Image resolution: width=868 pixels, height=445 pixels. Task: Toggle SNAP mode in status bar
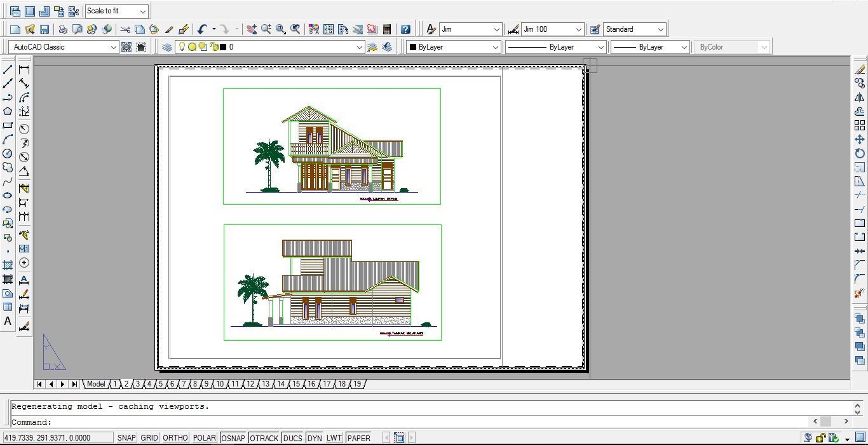126,437
